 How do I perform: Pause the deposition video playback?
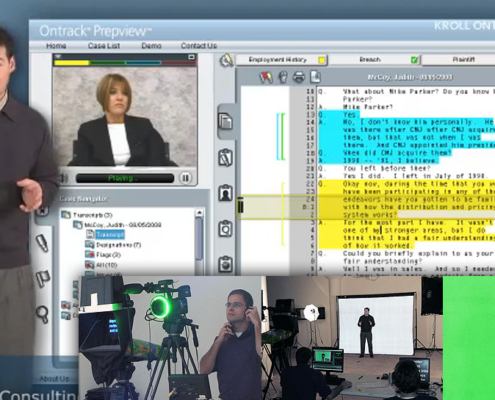[x=185, y=178]
